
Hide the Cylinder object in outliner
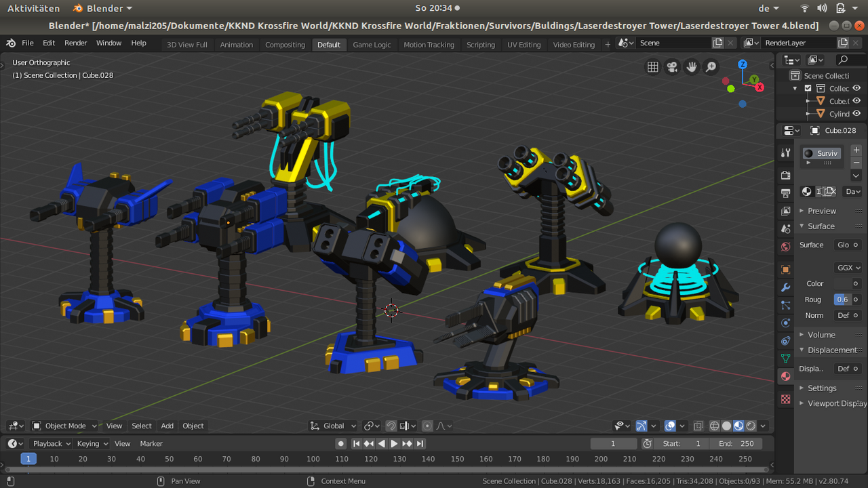coord(856,114)
